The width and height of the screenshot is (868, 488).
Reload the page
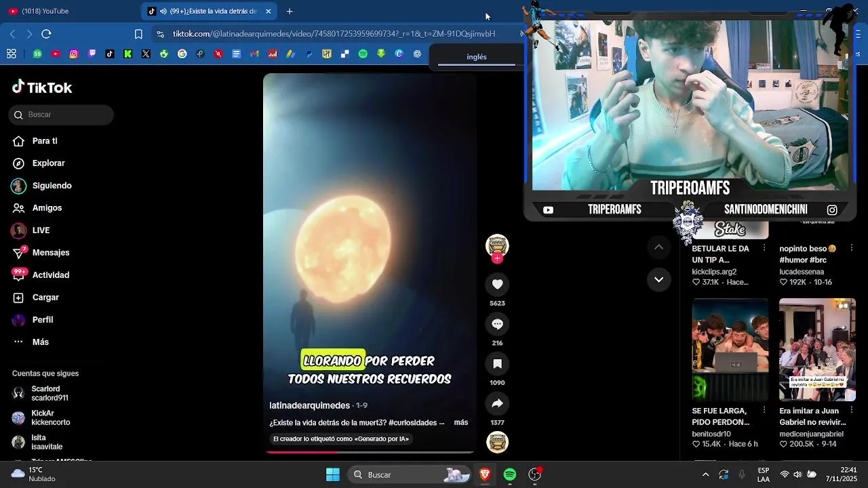click(x=46, y=34)
